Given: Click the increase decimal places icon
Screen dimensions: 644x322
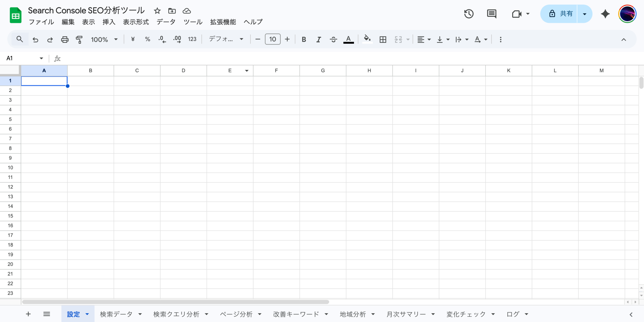Looking at the screenshot, I should pyautogui.click(x=177, y=39).
